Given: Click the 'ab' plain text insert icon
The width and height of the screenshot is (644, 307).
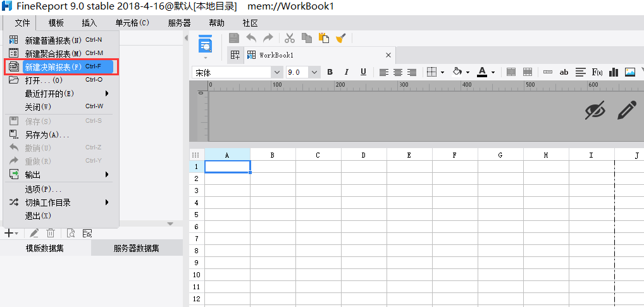Looking at the screenshot, I should 564,73.
